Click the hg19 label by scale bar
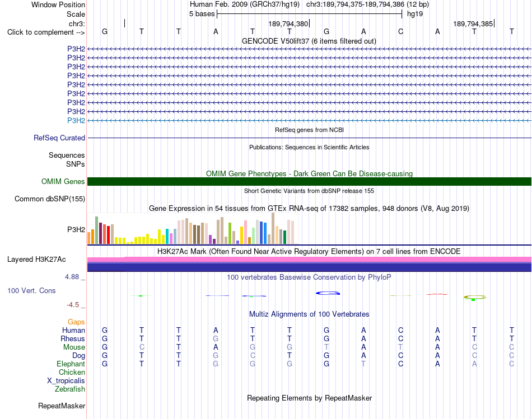The width and height of the screenshot is (532, 419). tap(414, 14)
